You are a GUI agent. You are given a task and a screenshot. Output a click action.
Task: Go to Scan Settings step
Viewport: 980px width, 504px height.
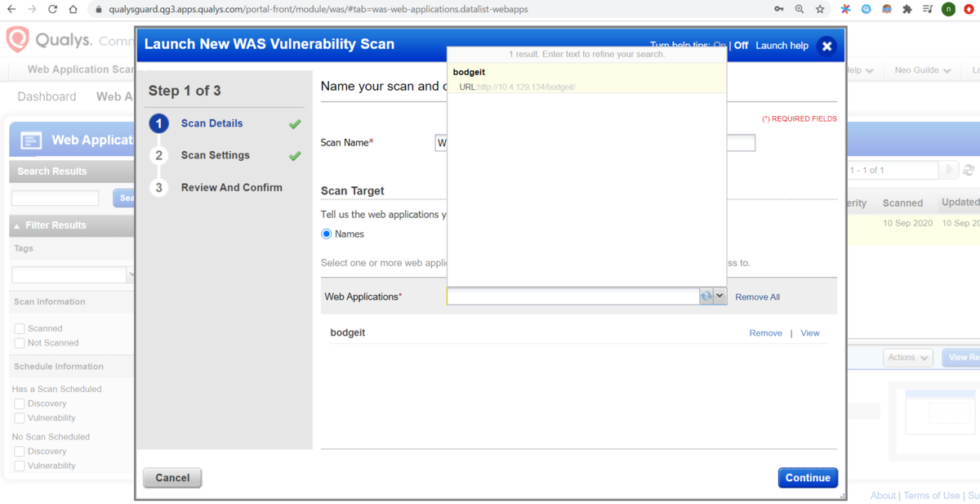pyautogui.click(x=215, y=155)
